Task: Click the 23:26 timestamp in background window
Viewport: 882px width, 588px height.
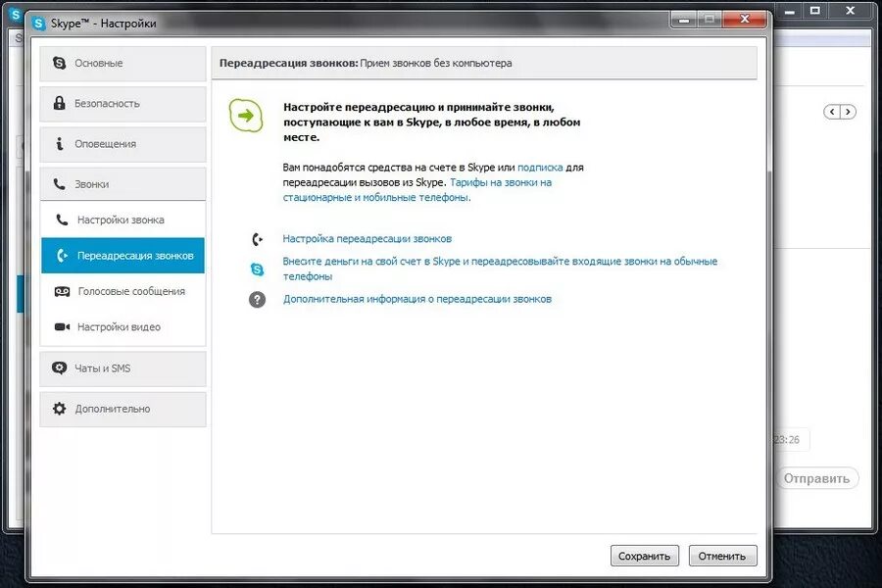Action: [x=786, y=439]
